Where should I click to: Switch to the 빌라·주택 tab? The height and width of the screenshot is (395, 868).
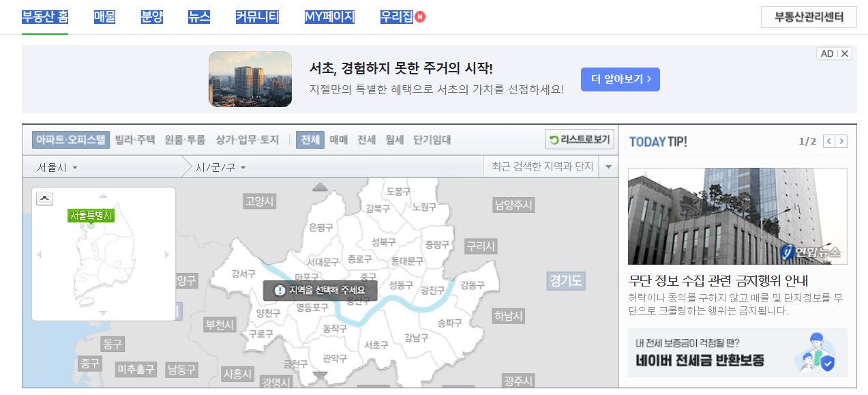click(x=136, y=138)
